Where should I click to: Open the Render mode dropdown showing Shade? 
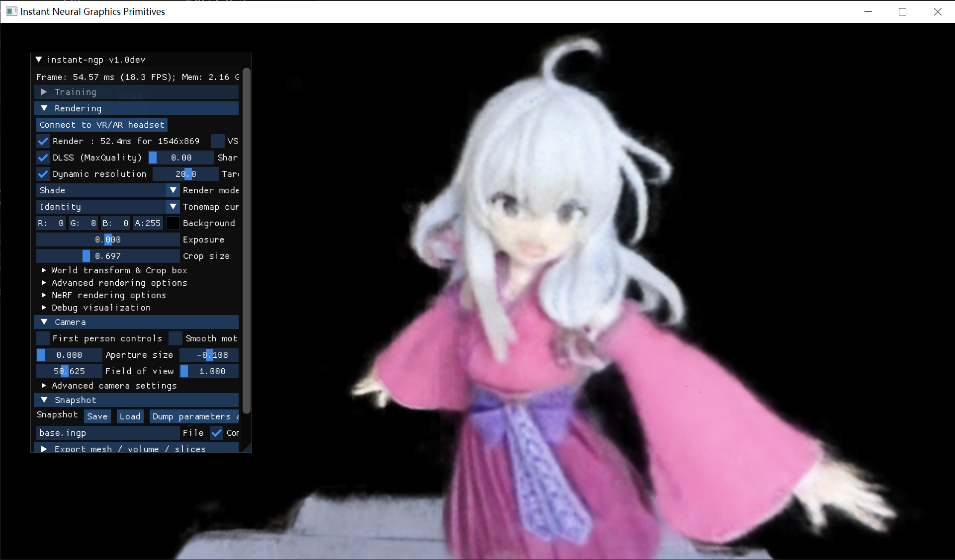tap(173, 190)
